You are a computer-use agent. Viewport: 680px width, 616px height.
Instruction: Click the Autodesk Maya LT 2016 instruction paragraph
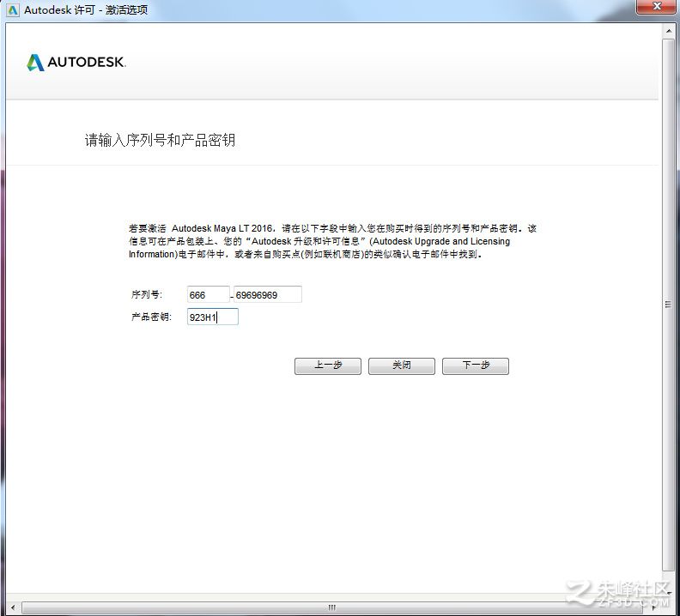point(332,241)
